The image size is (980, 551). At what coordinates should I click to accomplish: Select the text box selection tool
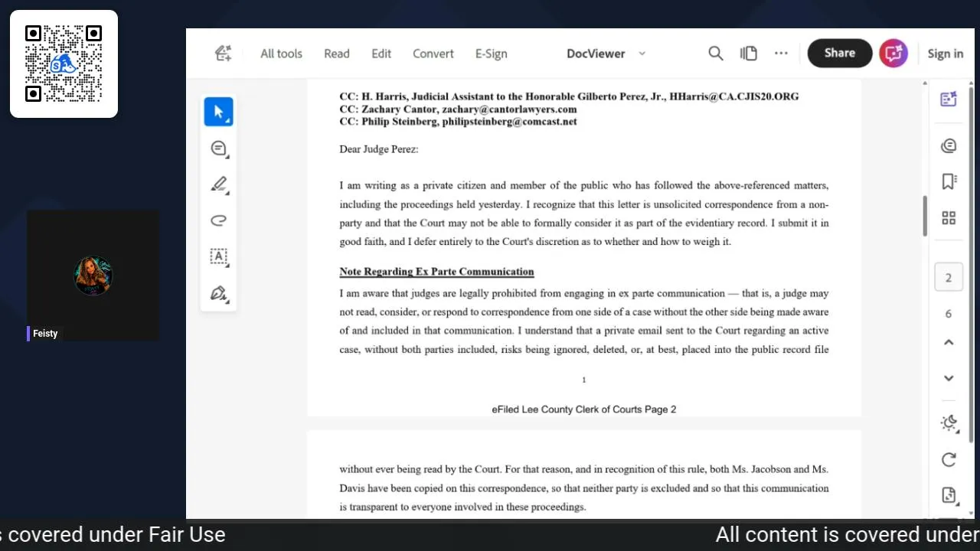tap(219, 257)
